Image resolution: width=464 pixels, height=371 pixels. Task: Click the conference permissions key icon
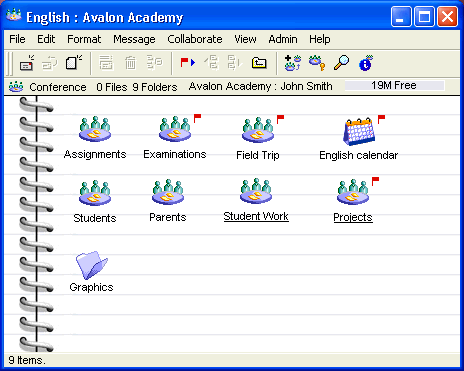(x=317, y=63)
